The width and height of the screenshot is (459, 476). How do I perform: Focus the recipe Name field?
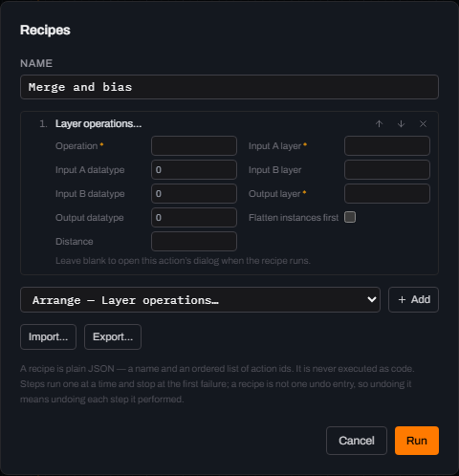(229, 87)
